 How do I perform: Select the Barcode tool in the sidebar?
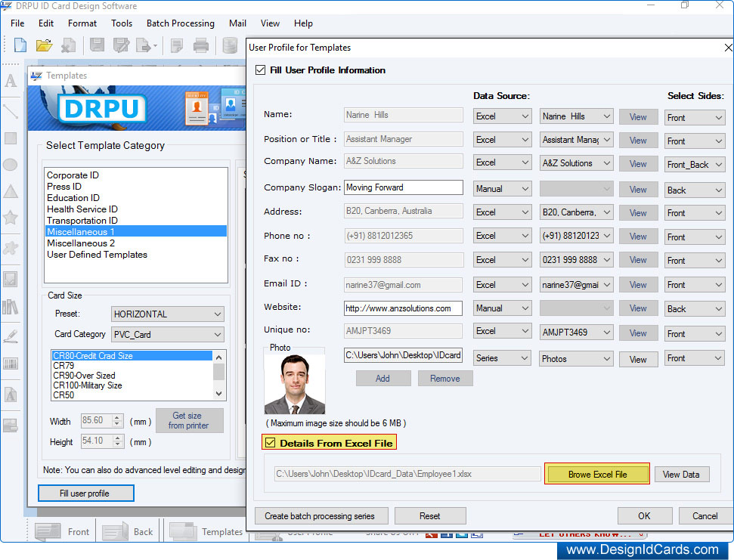[11, 364]
